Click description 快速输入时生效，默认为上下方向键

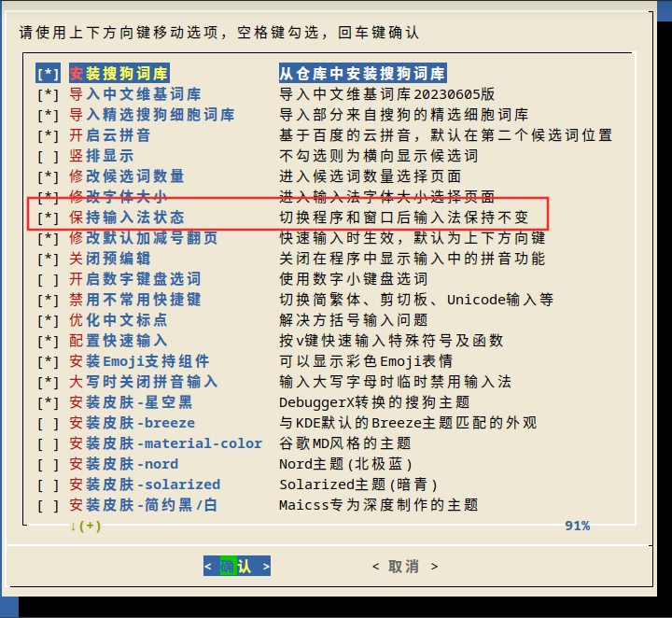point(413,238)
